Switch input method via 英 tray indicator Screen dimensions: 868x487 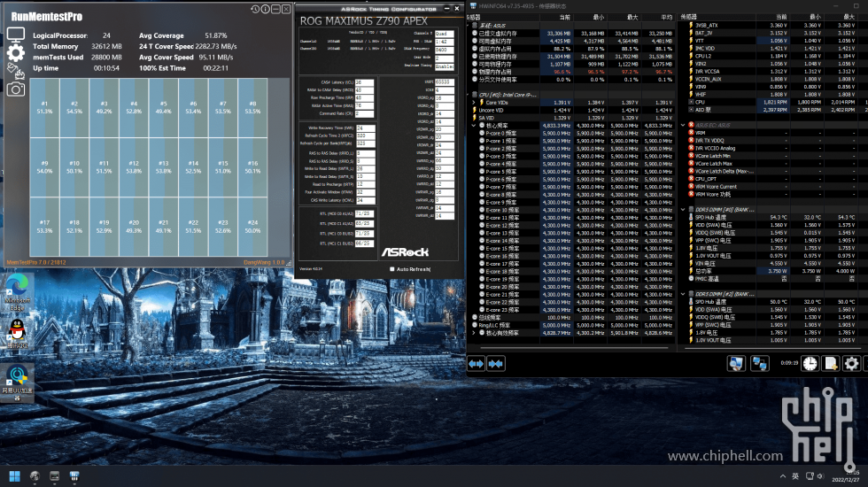795,476
